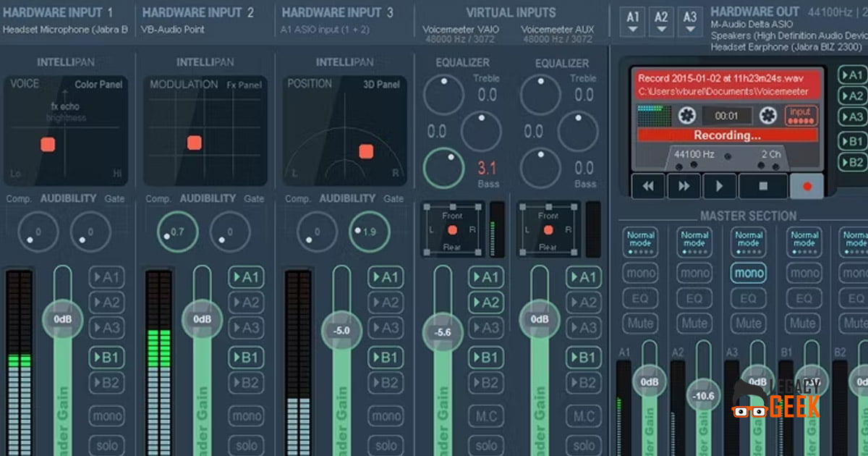This screenshot has width=868, height=456.
Task: Fast-forward the cassette recorder
Action: click(x=684, y=186)
